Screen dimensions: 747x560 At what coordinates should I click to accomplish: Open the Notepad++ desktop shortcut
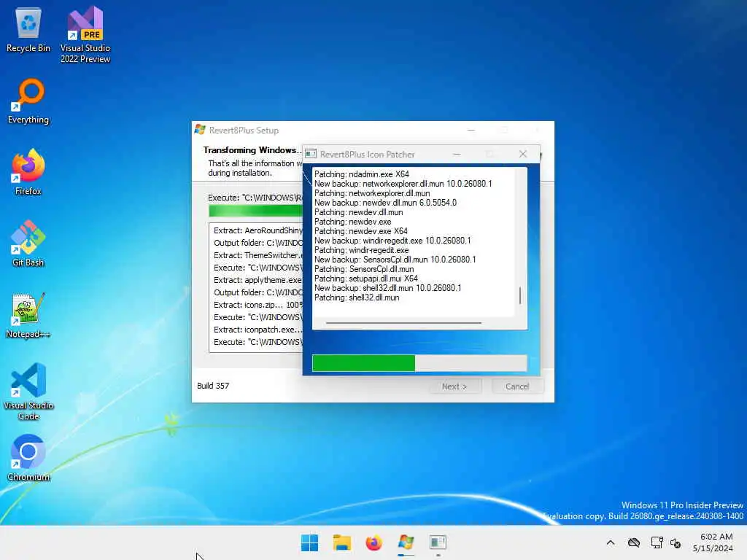pos(28,315)
